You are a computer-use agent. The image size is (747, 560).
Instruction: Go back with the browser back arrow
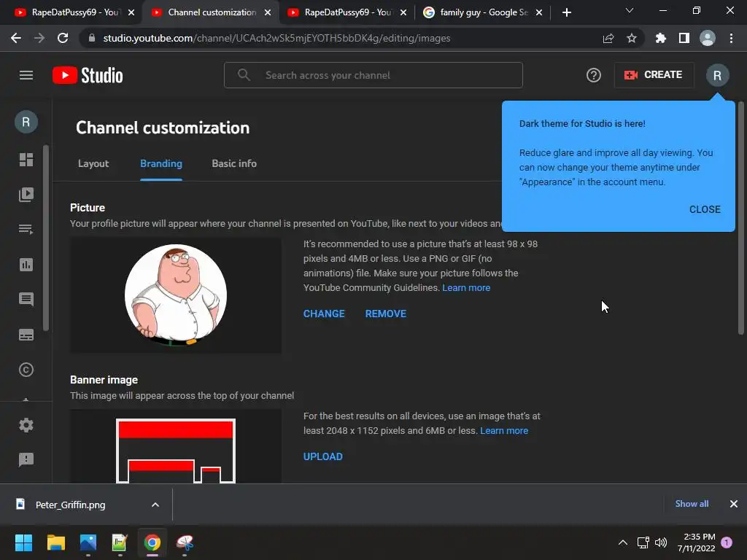tap(16, 38)
